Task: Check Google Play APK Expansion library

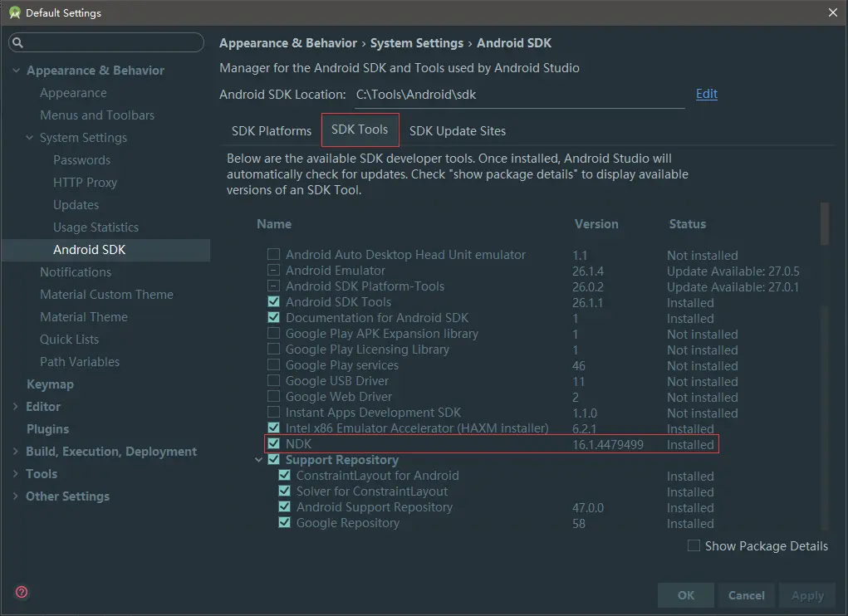Action: pos(273,333)
